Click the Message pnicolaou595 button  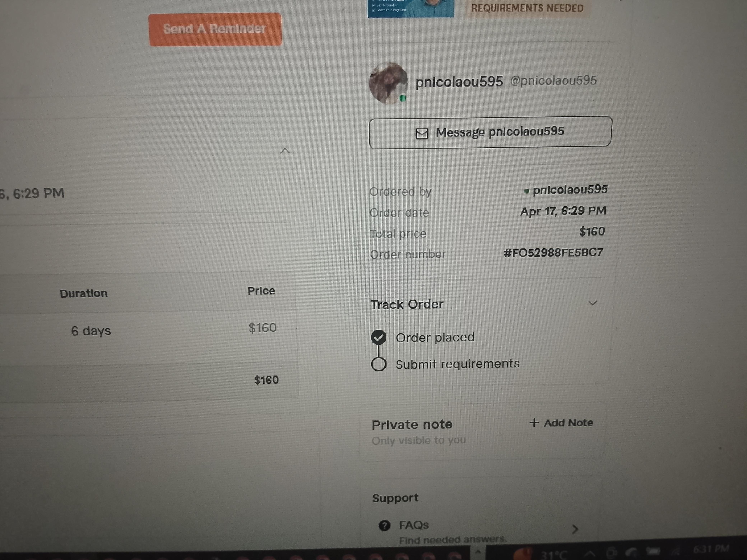click(x=490, y=132)
